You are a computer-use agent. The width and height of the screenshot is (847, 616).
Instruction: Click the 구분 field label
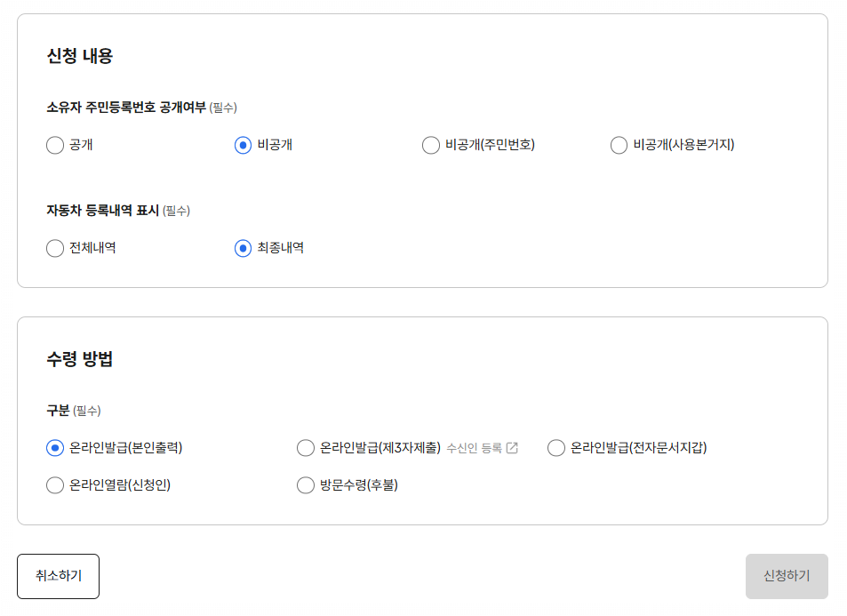(59, 410)
